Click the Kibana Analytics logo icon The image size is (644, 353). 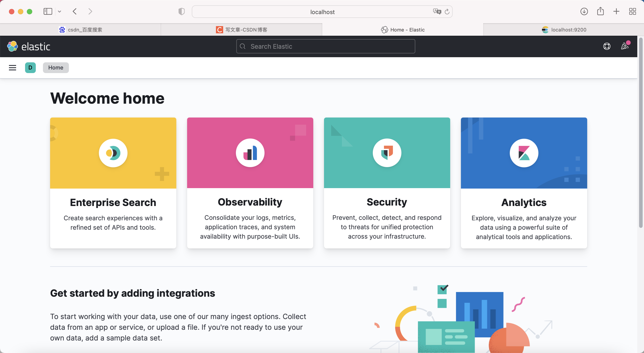[x=524, y=153]
